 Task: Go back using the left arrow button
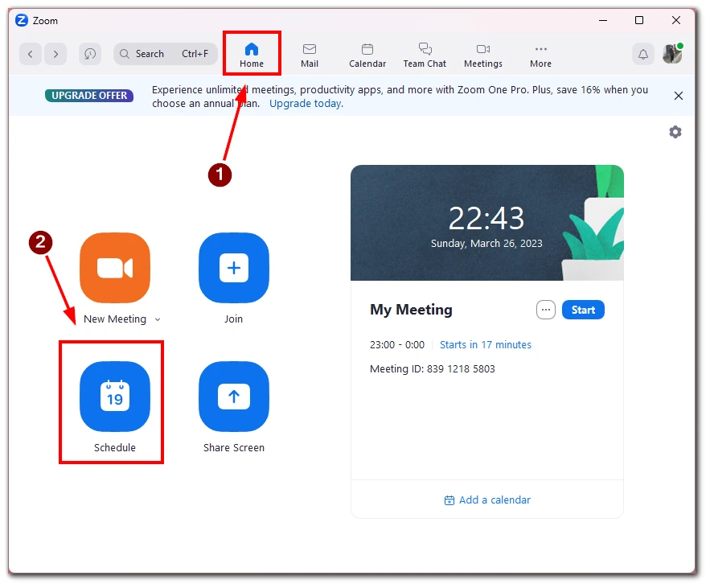click(x=31, y=55)
